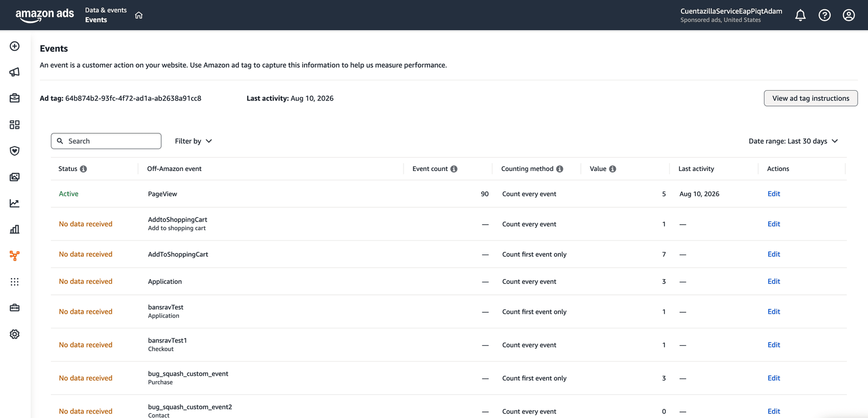Click the Event count info icon
868x418 pixels.
[454, 169]
